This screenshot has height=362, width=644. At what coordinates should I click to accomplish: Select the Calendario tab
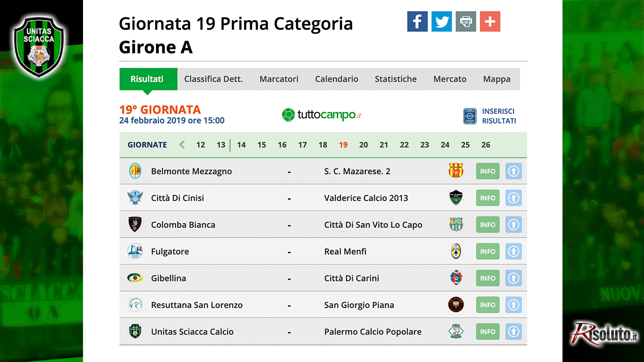click(337, 79)
